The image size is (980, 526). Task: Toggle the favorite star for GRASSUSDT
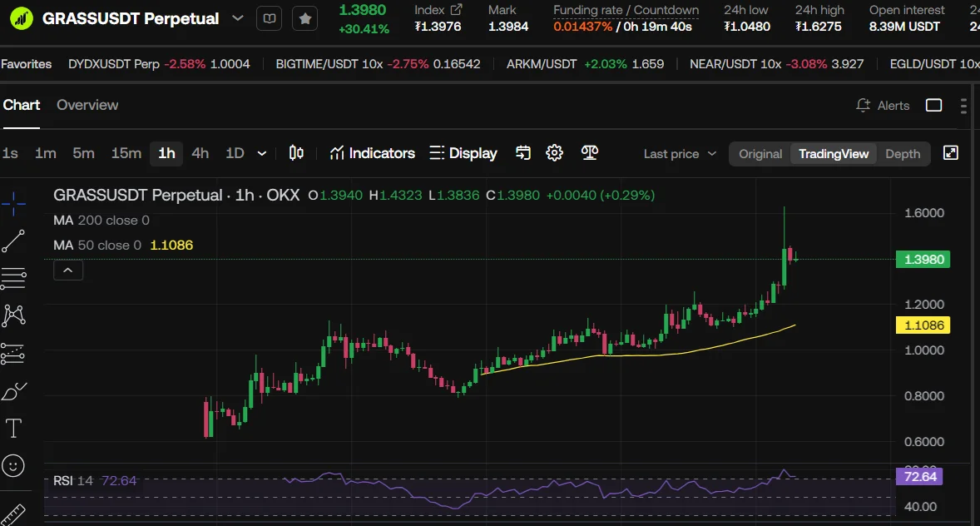coord(305,19)
